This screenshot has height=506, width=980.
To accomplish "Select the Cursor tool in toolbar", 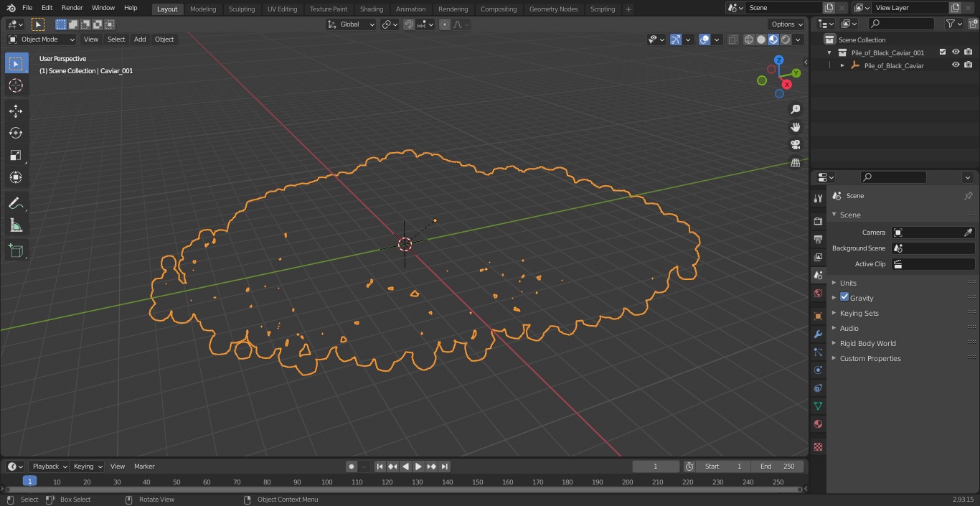I will pyautogui.click(x=16, y=85).
